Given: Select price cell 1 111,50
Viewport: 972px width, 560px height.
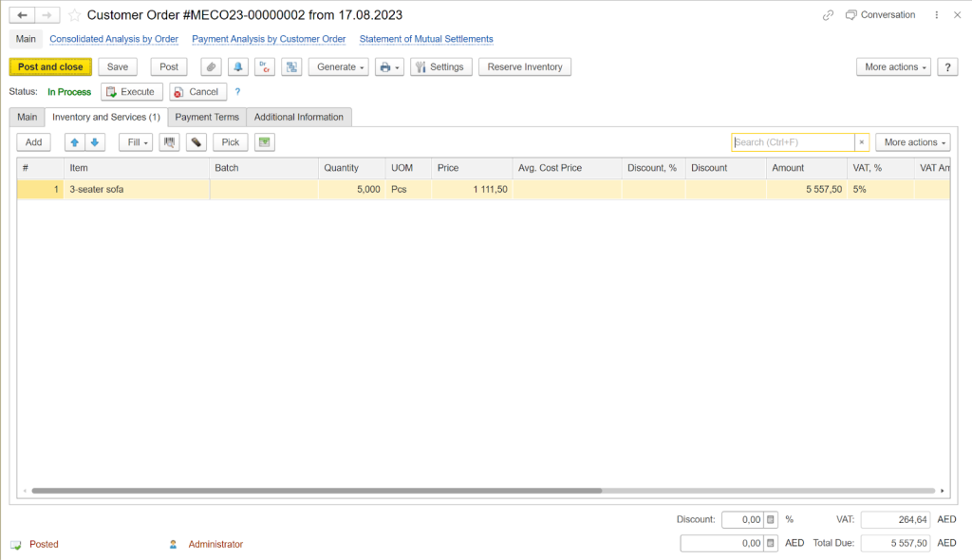Looking at the screenshot, I should coord(472,189).
